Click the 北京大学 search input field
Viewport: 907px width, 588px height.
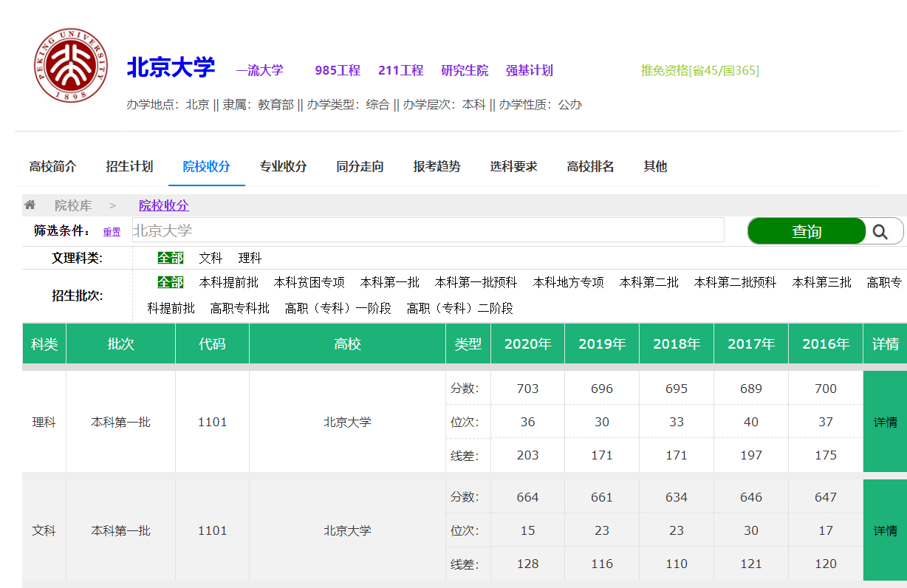tap(428, 230)
